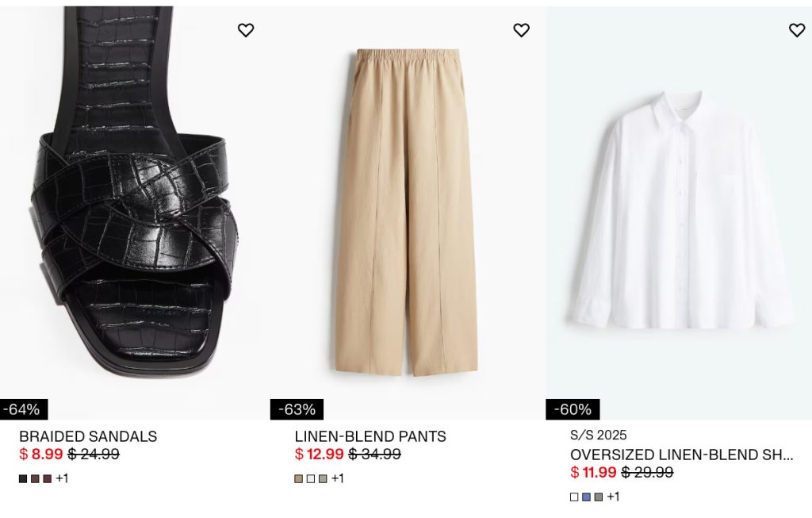Select black color swatch for sandals

[23, 478]
